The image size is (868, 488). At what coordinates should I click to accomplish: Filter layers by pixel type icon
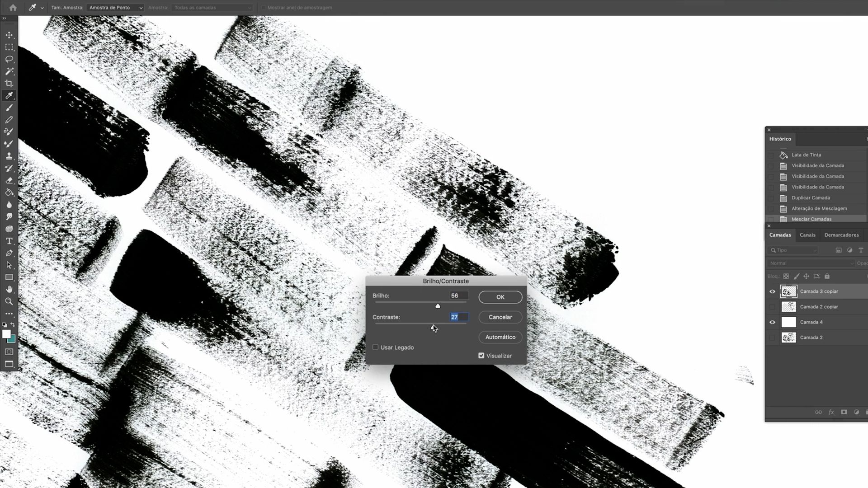[839, 250]
